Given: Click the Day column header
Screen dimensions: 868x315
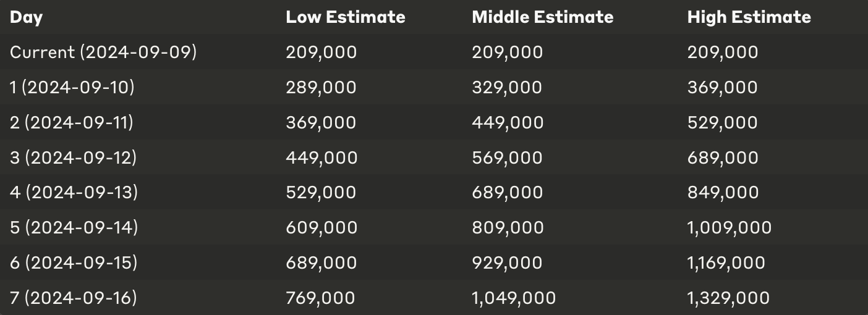Looking at the screenshot, I should pyautogui.click(x=26, y=17).
